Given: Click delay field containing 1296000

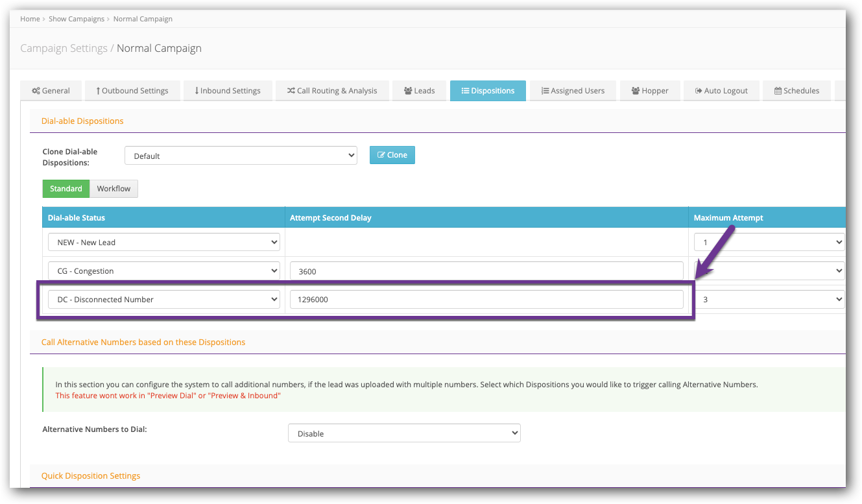Looking at the screenshot, I should pyautogui.click(x=486, y=299).
